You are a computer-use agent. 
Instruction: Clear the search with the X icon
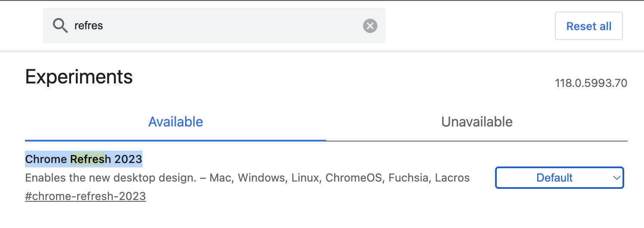click(x=370, y=26)
